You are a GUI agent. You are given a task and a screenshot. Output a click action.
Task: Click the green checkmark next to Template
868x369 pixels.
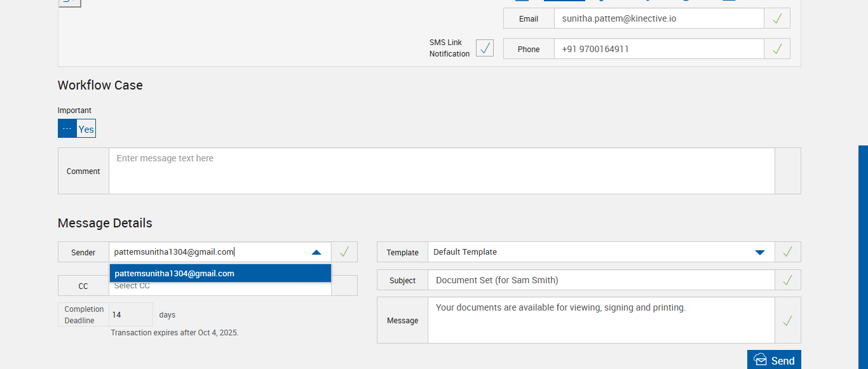click(787, 252)
